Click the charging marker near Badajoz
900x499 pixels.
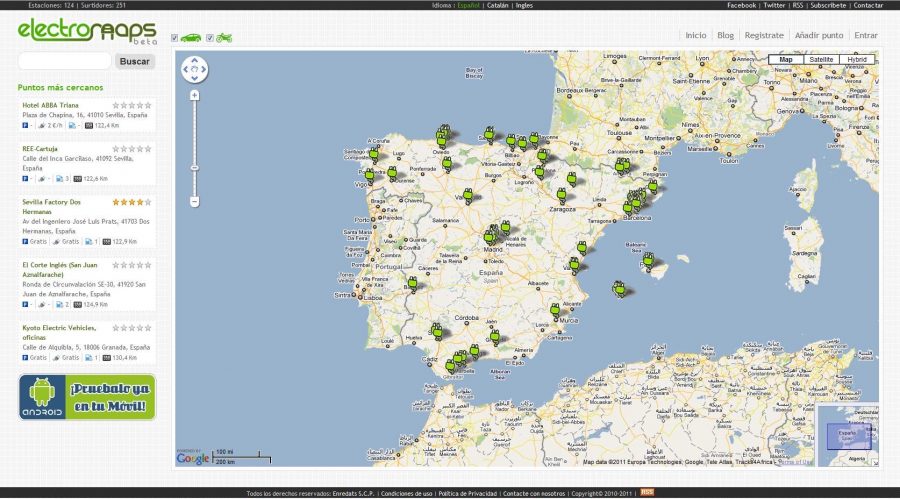point(412,283)
